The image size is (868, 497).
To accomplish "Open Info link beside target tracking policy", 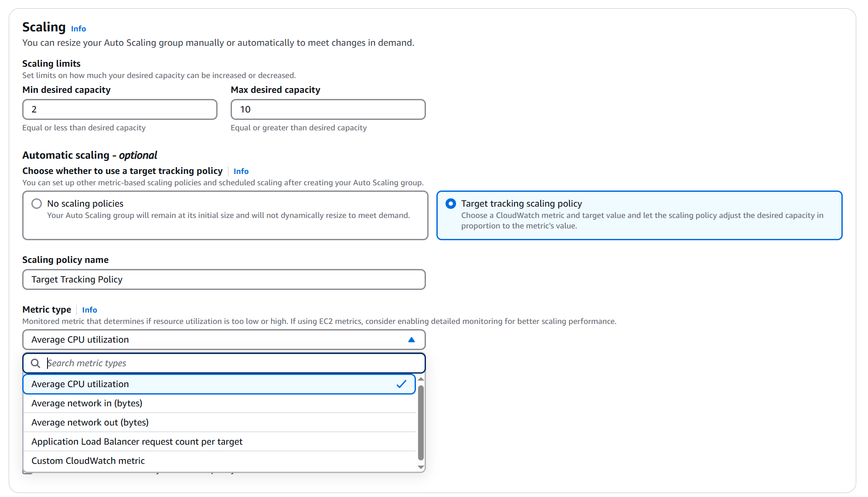I will point(241,171).
